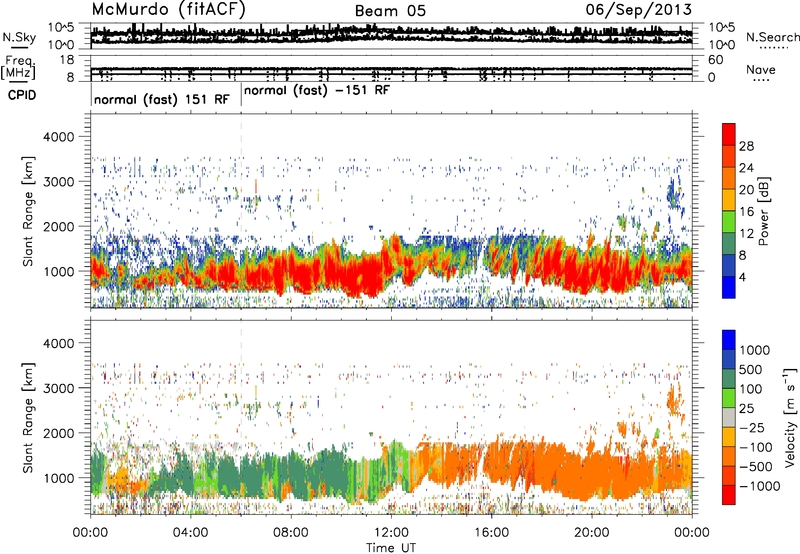Click the '04:00' time axis label
Image resolution: width=800 pixels, height=554 pixels.
pos(191,533)
